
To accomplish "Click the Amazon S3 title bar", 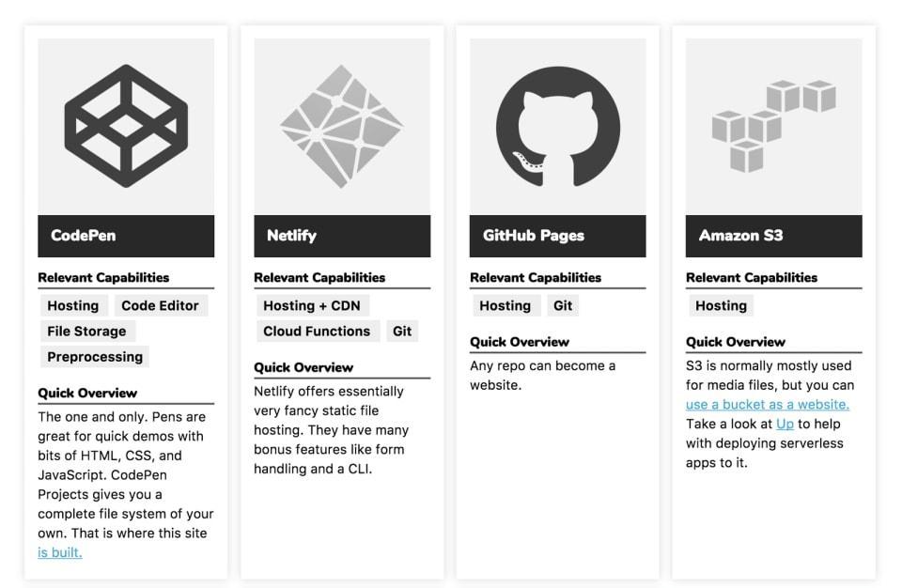I will (741, 236).
